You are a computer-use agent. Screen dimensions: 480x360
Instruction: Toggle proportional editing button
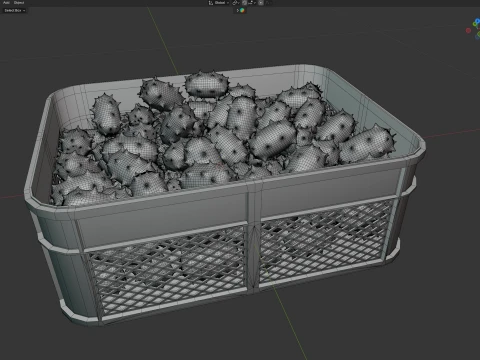coord(261,3)
